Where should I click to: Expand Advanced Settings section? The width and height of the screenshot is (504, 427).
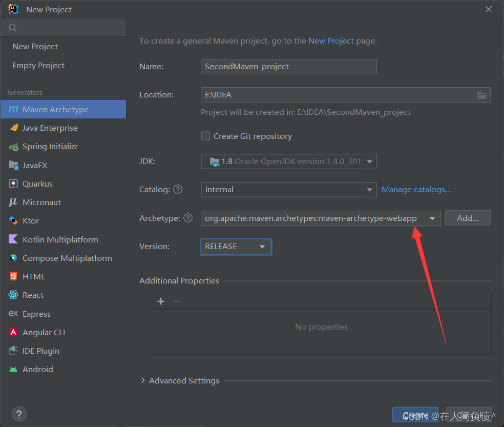[143, 380]
